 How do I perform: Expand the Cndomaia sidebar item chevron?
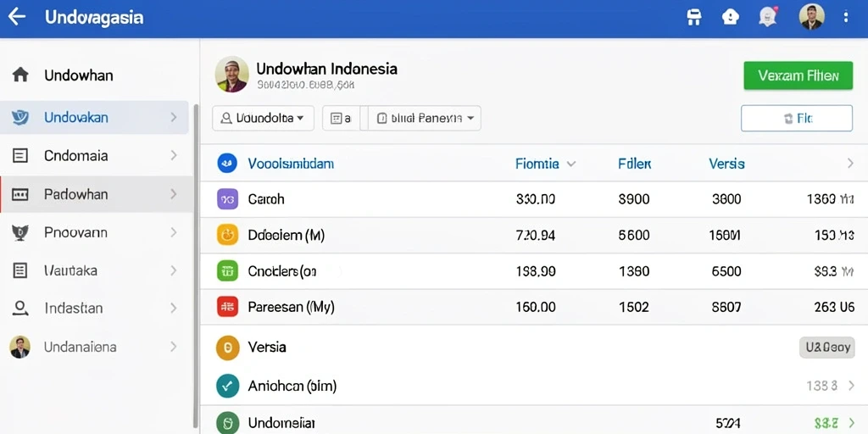click(174, 156)
